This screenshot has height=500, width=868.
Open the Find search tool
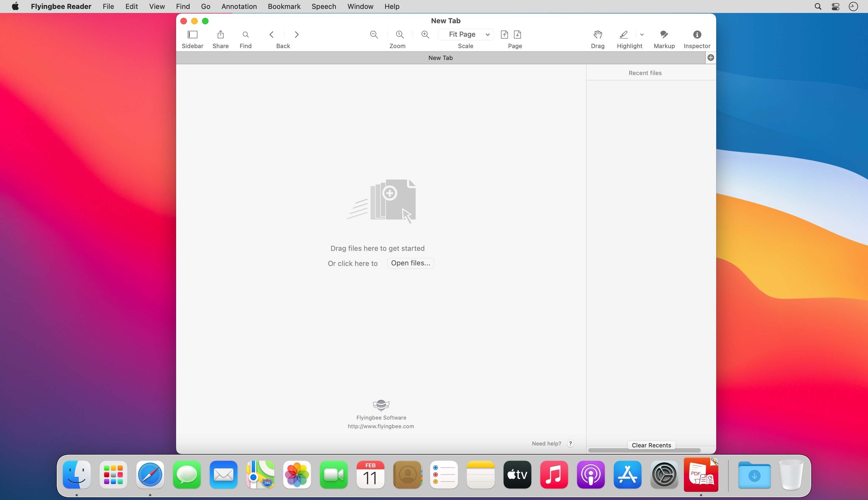click(245, 35)
